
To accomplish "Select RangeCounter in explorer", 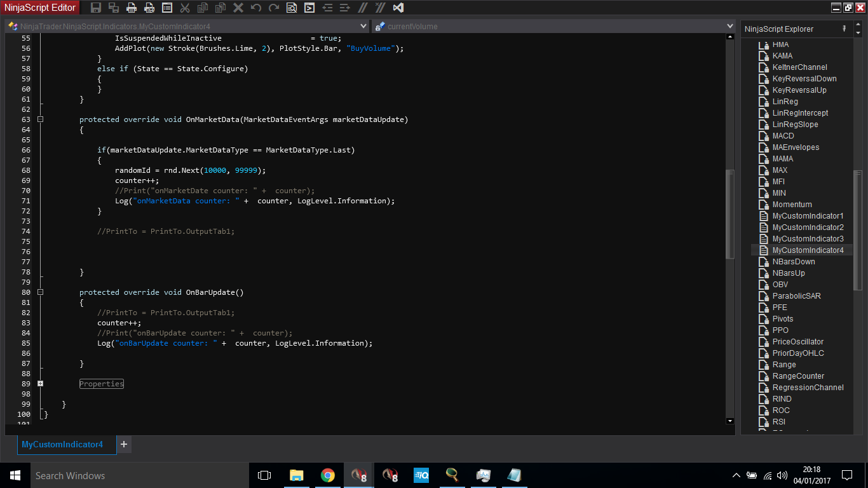I will [x=798, y=376].
